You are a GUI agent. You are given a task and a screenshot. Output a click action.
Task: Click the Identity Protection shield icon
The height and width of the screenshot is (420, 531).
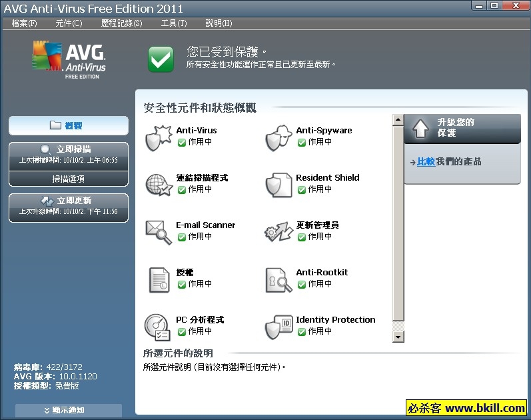278,327
